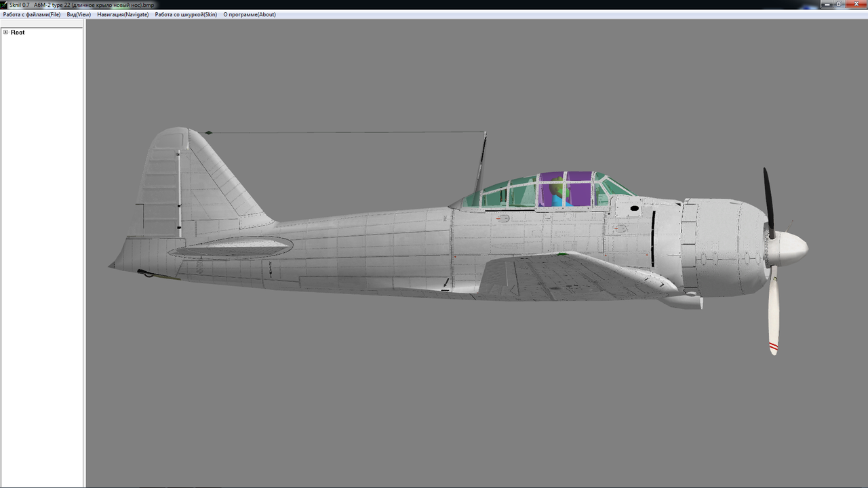This screenshot has height=488, width=868.
Task: Open the О программе(About) menu
Action: (248, 14)
